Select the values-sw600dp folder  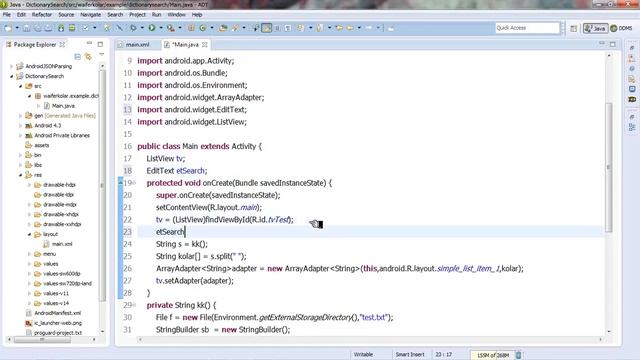tap(62, 273)
